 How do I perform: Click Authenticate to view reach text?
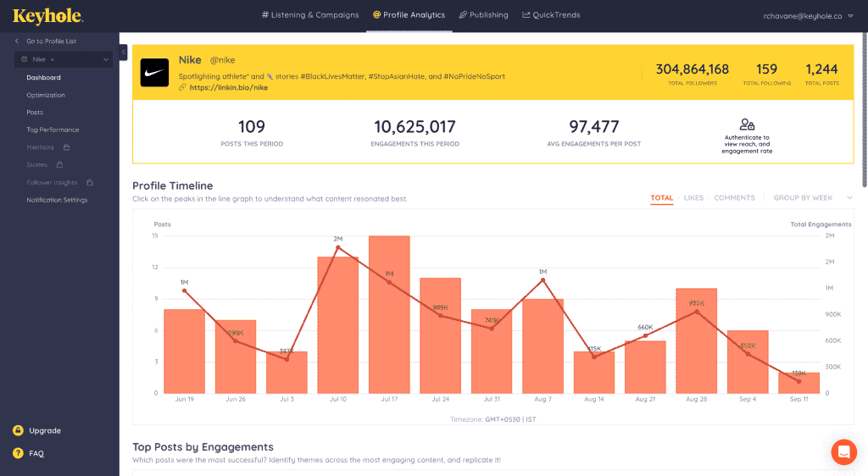(x=747, y=144)
